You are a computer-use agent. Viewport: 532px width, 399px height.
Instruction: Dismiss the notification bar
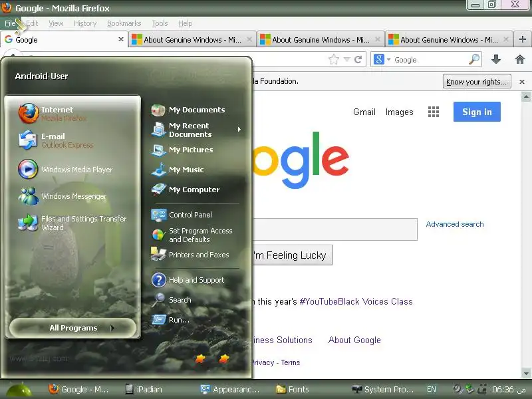(x=522, y=82)
